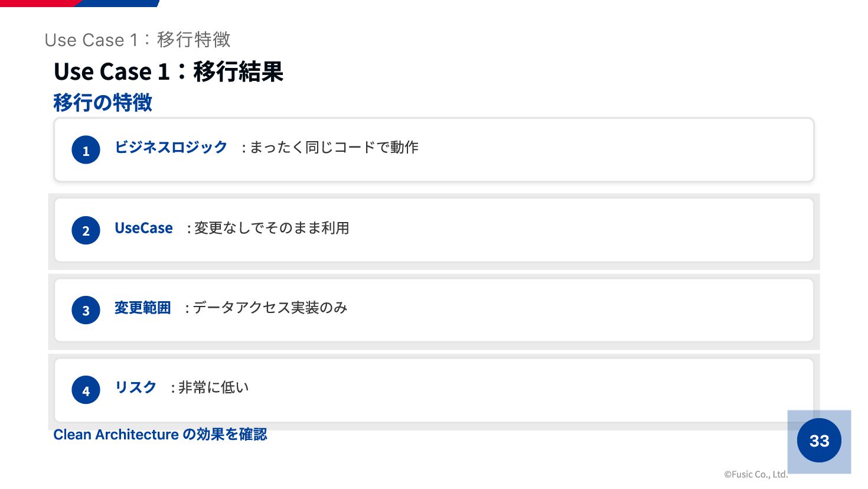Image resolution: width=868 pixels, height=489 pixels.
Task: Click the 変更範囲 label
Action: pos(142,308)
